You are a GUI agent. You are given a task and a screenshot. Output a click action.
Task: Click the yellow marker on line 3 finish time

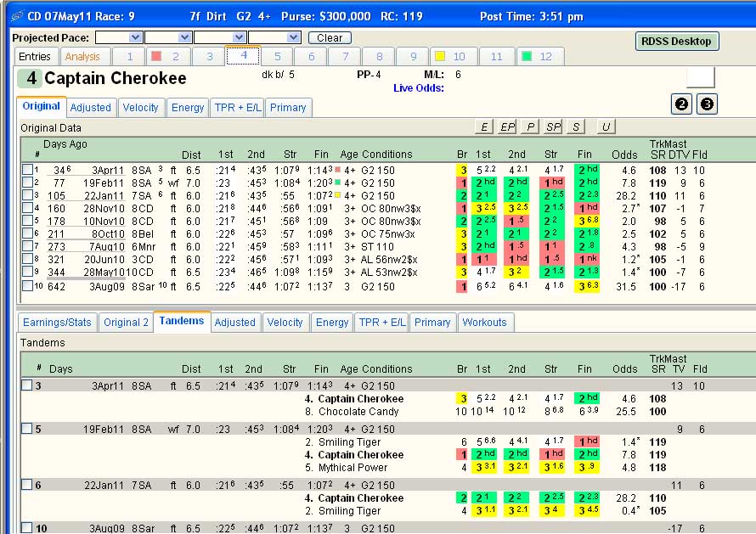click(x=337, y=195)
